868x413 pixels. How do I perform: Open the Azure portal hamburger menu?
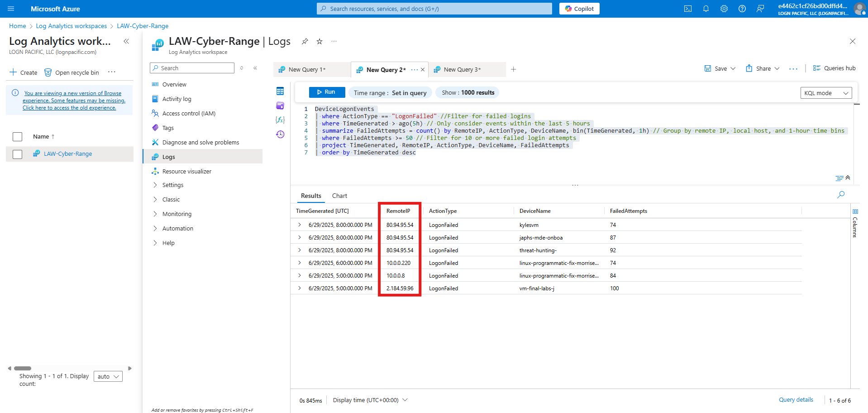point(11,9)
